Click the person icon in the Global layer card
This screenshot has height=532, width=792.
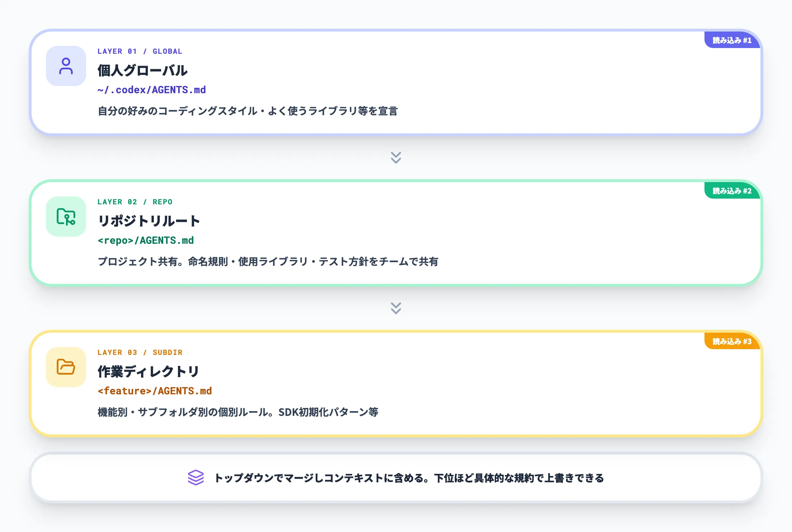[66, 66]
